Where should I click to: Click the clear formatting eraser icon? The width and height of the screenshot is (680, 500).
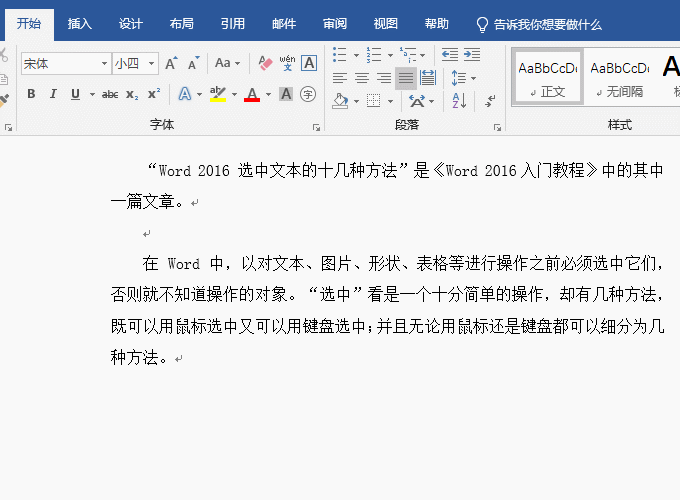[x=265, y=63]
